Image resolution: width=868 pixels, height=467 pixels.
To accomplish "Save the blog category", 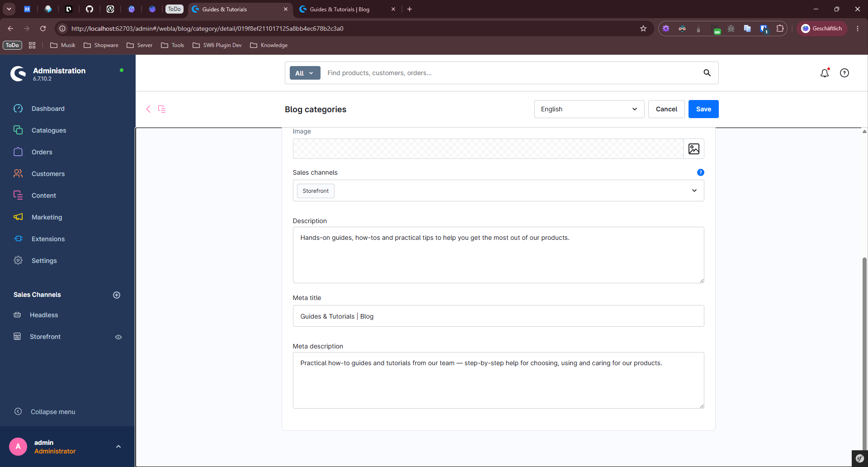I will [703, 109].
